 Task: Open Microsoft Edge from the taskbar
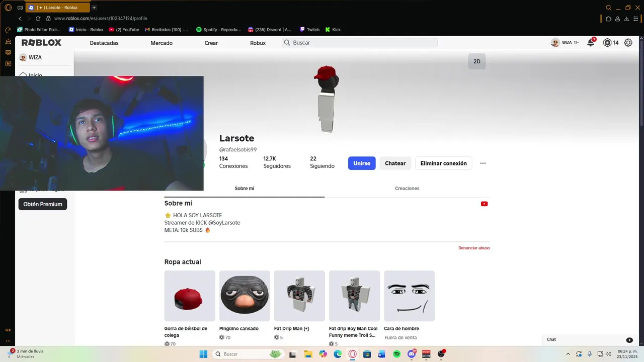[x=338, y=354]
